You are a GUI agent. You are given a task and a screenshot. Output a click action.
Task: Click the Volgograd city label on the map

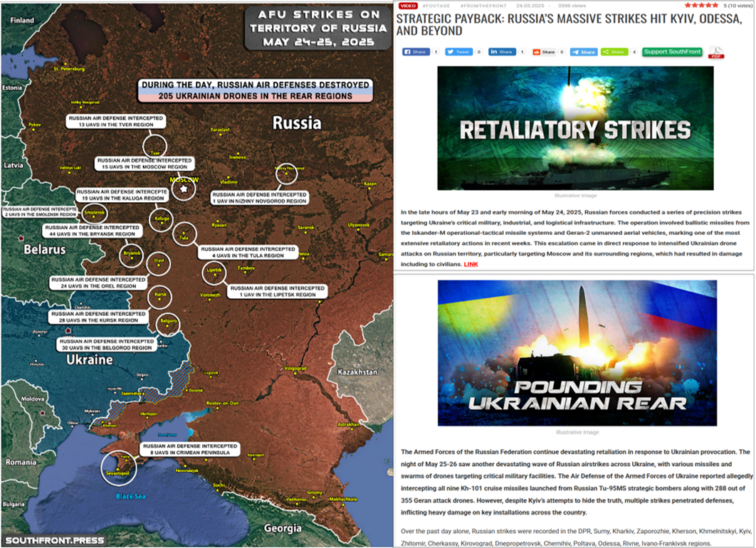click(295, 368)
